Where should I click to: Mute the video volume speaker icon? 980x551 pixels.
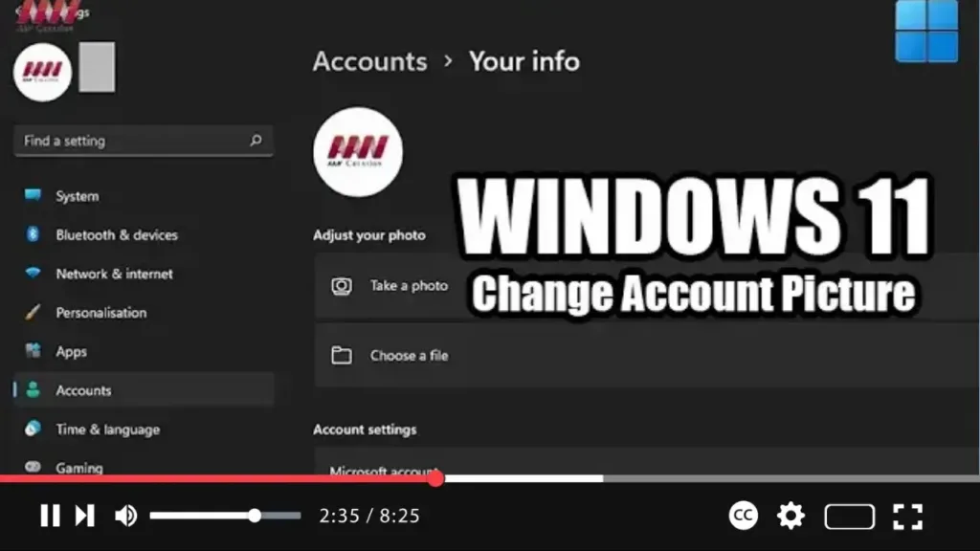pos(125,517)
